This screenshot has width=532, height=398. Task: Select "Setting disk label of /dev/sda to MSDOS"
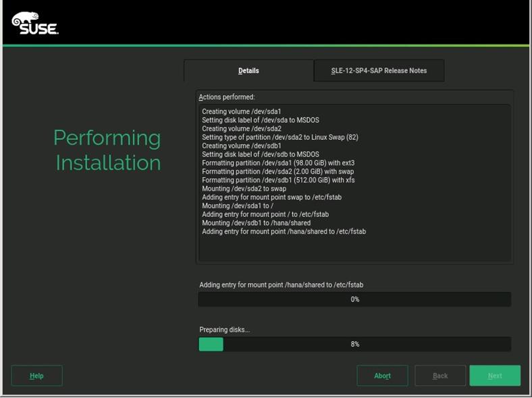tap(260, 120)
